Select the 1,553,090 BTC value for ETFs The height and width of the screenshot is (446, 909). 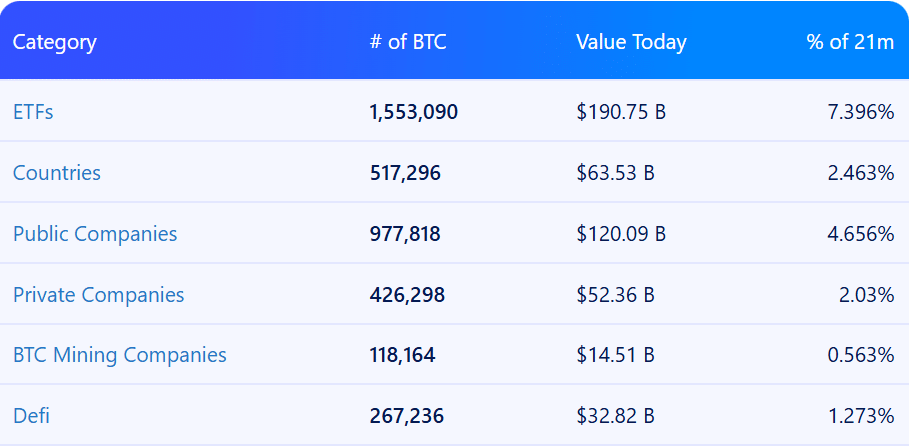pyautogui.click(x=414, y=112)
